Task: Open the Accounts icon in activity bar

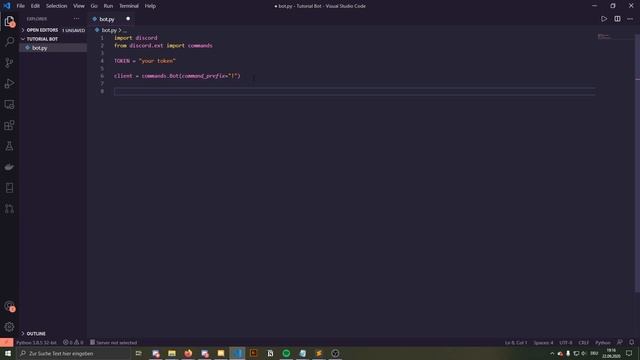Action: pos(9,307)
